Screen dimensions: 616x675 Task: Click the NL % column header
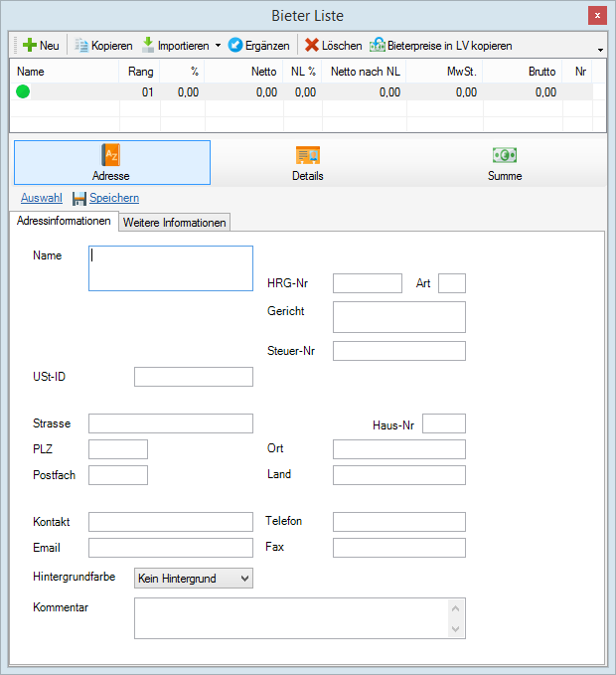click(x=302, y=72)
